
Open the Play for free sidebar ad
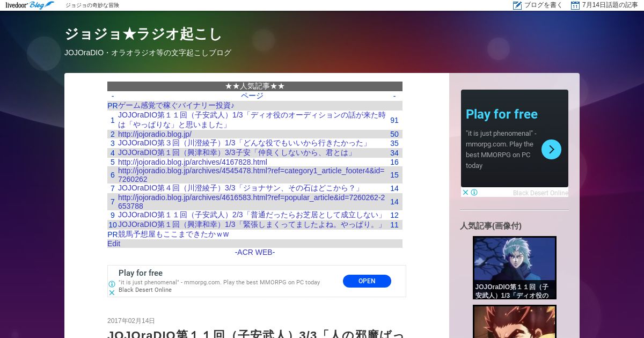(502, 114)
